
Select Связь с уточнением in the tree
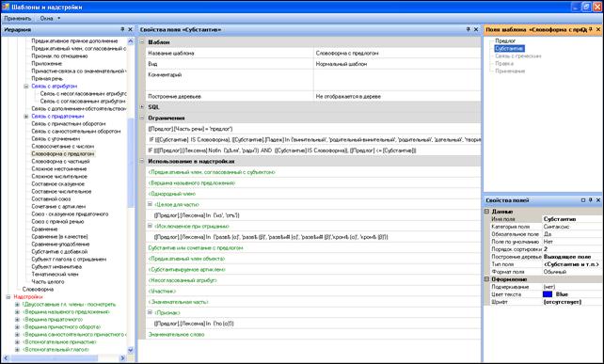[56, 138]
